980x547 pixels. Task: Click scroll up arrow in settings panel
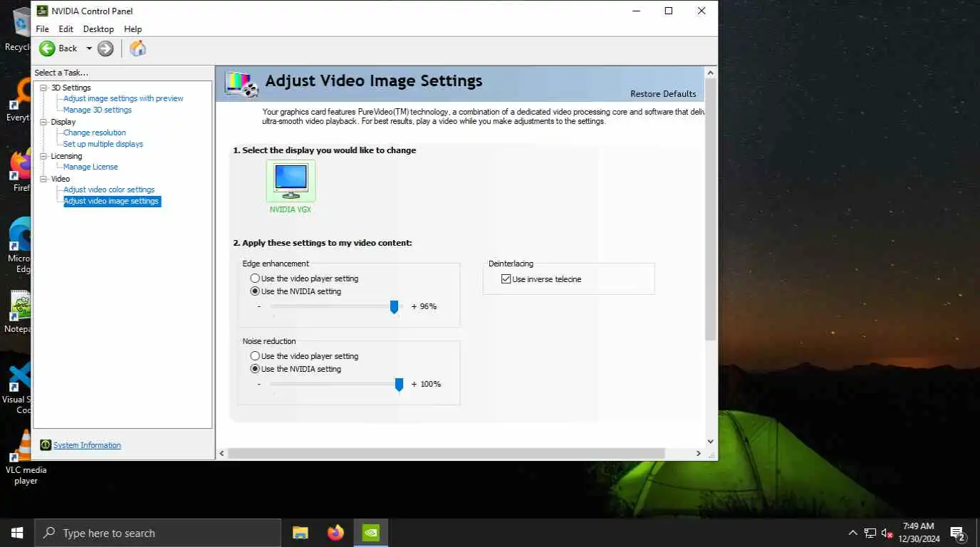pyautogui.click(x=710, y=73)
